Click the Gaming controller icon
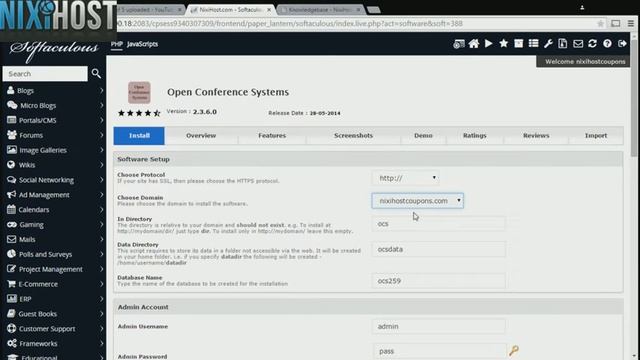Viewport: 640px width, 360px height. click(12, 224)
